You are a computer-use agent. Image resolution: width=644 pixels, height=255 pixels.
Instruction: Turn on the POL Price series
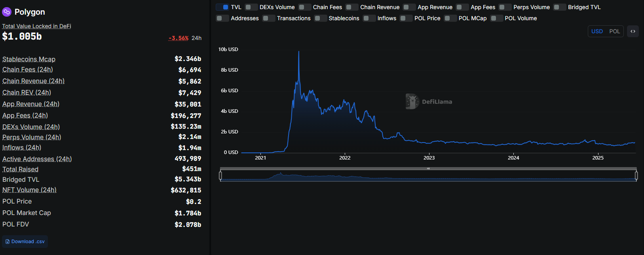coord(406,18)
